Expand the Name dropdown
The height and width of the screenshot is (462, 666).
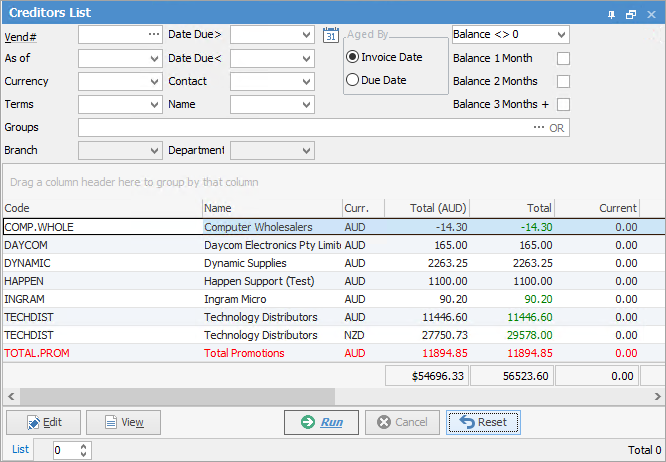pos(306,104)
